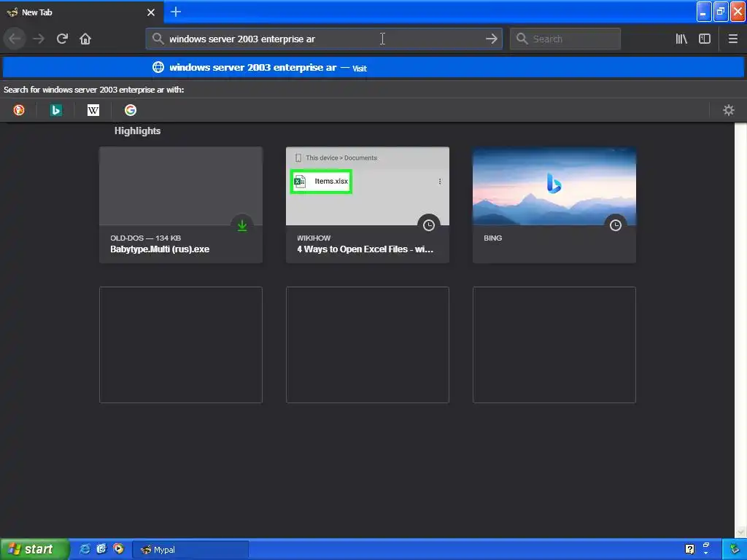Screen dimensions: 747x560
Task: Click the Highlights section heading
Action: 137,131
